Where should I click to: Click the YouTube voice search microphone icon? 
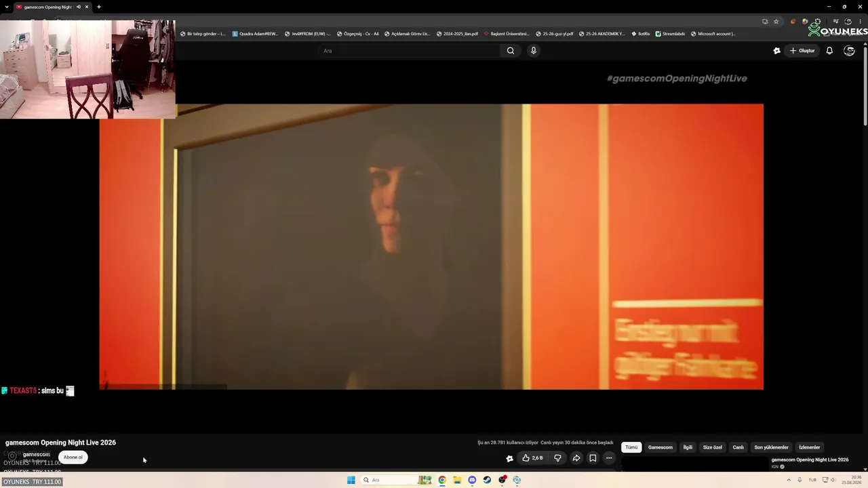534,51
